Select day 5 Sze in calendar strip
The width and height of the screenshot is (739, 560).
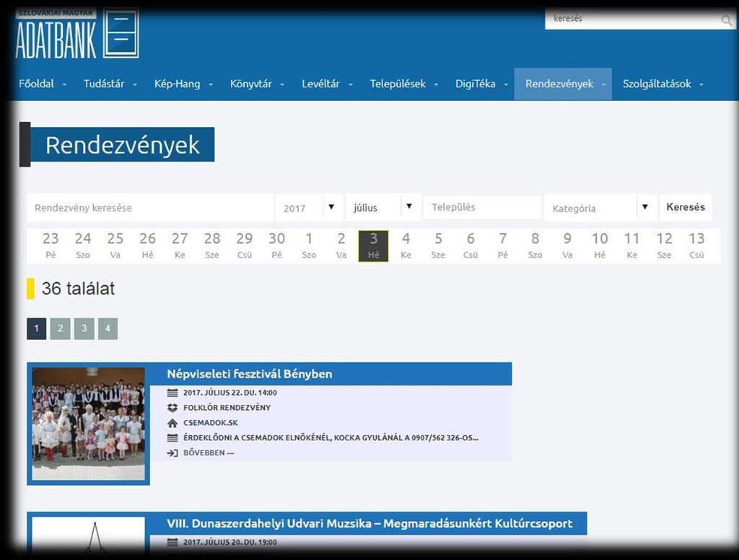click(438, 245)
